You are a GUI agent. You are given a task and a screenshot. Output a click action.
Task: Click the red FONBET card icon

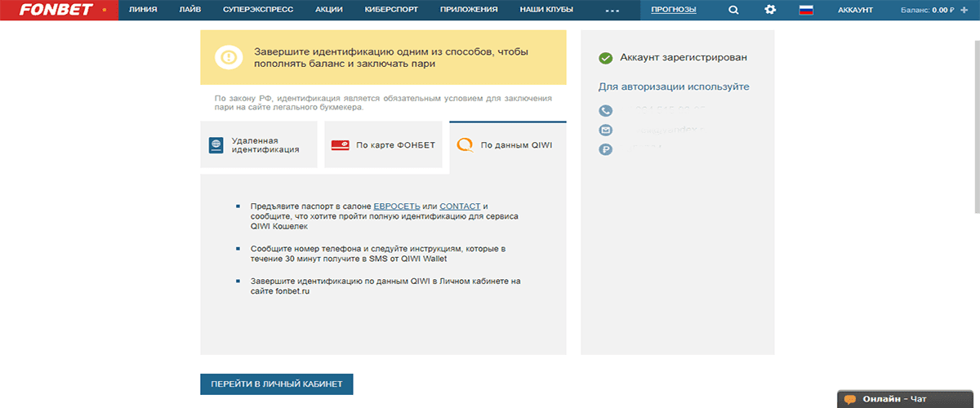coord(340,145)
